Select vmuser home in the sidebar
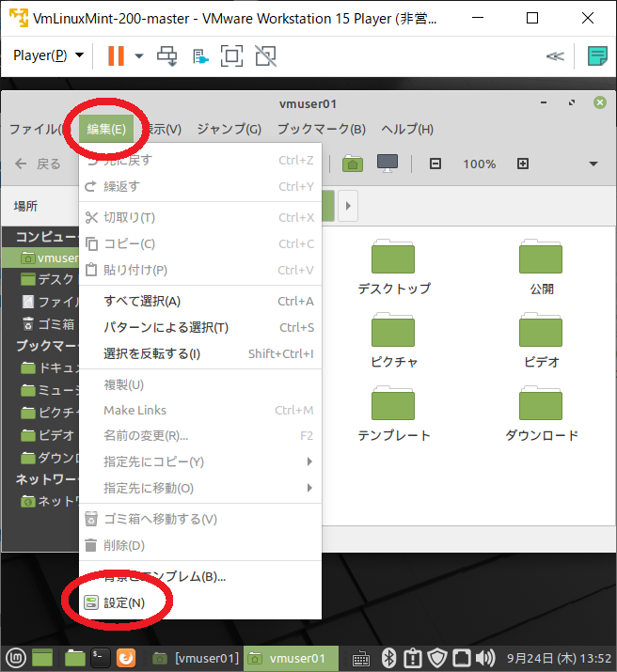 pos(41,258)
